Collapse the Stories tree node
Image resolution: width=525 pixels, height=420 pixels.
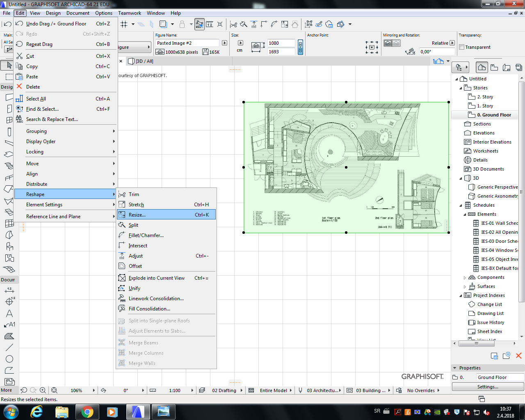(461, 88)
